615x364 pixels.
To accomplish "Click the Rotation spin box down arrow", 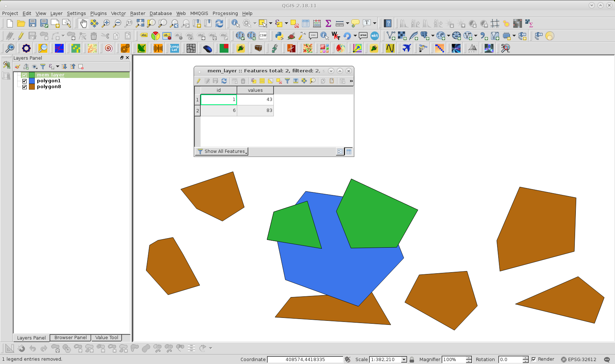I will point(525,361).
